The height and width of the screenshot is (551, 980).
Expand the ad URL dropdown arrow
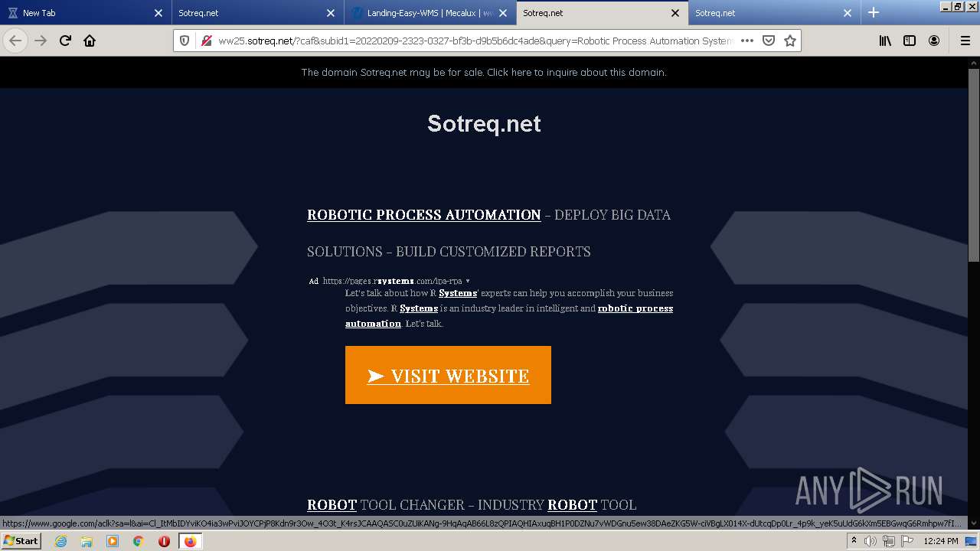[x=468, y=281]
